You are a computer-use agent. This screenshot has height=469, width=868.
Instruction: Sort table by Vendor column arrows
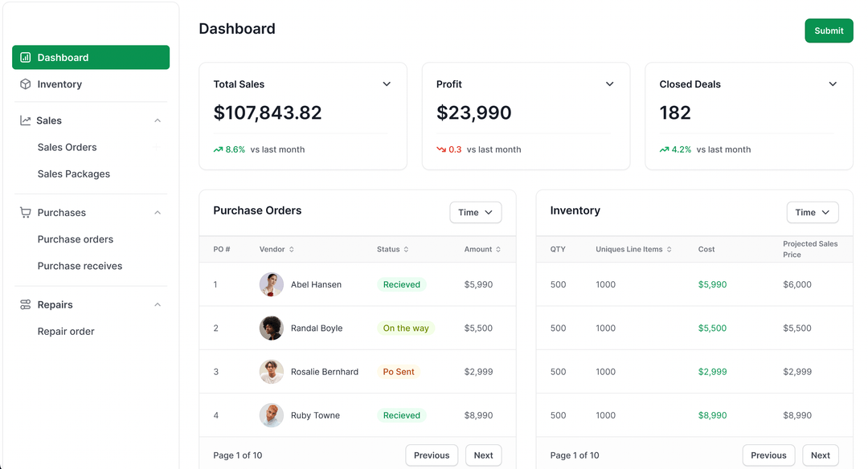click(291, 250)
